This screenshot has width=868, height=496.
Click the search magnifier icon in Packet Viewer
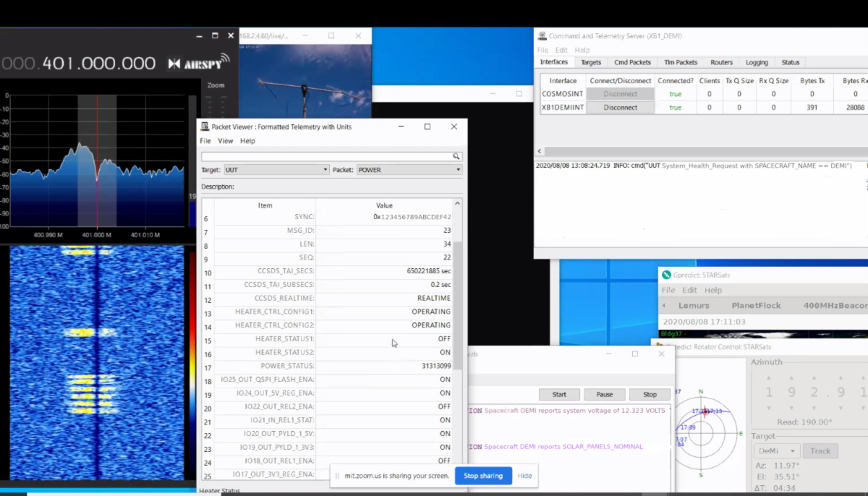point(456,156)
